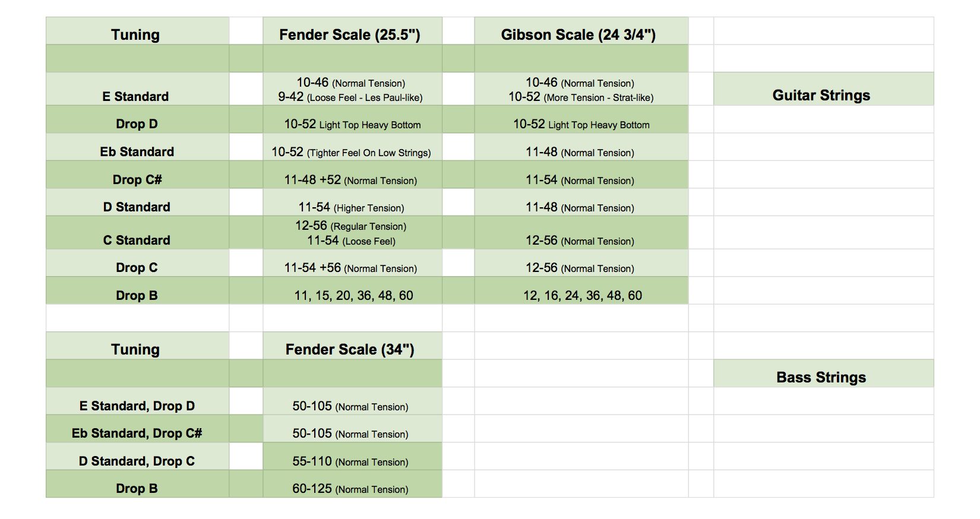This screenshot has height=519, width=980.
Task: Select the Fender Scale (25.5") header cell
Action: click(352, 31)
